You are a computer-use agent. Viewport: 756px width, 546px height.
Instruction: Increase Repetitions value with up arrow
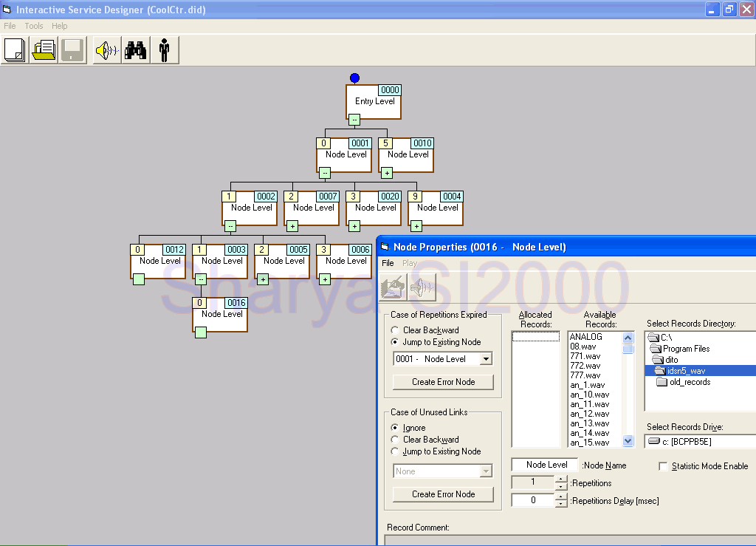[x=561, y=479]
